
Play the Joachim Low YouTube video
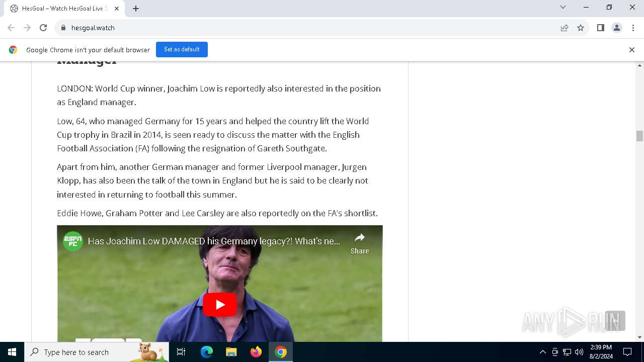point(220,304)
